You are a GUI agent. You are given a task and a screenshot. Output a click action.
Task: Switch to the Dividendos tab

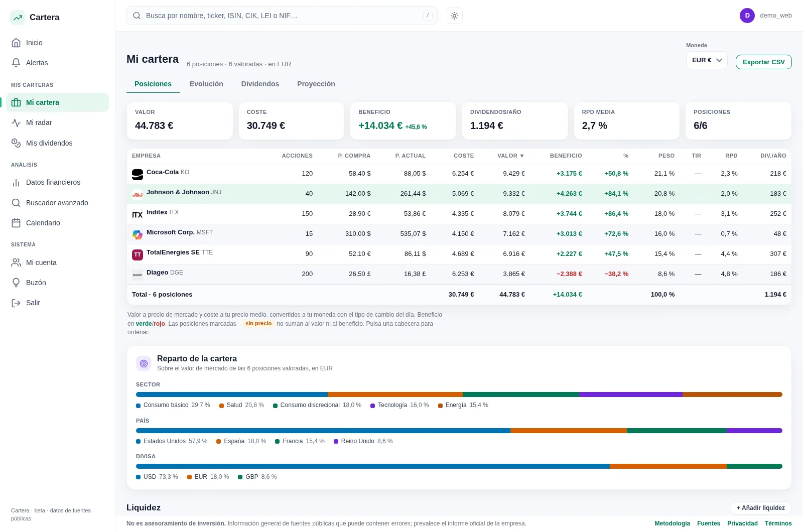coord(260,84)
